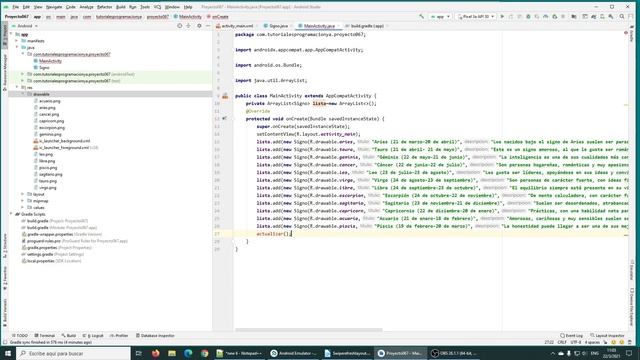
Task: Switch to Android Emulator taskbar window
Action: pos(294,353)
